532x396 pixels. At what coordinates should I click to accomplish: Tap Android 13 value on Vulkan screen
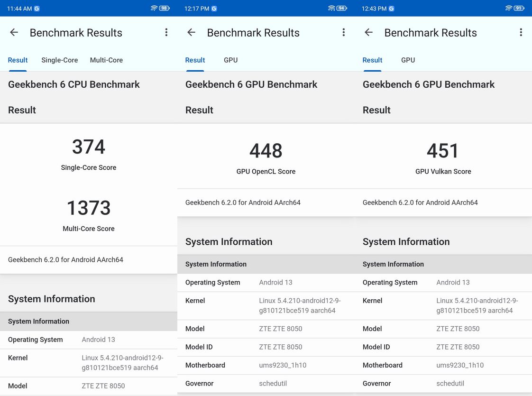[453, 282]
